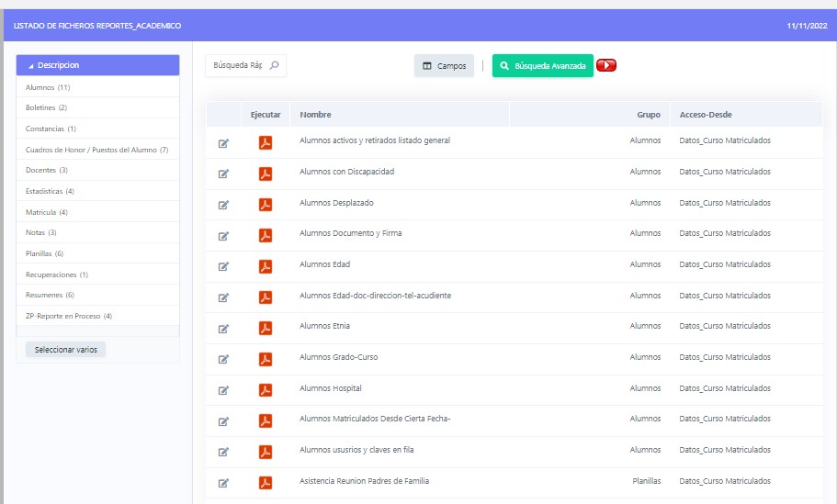Click the Campos button

444,66
